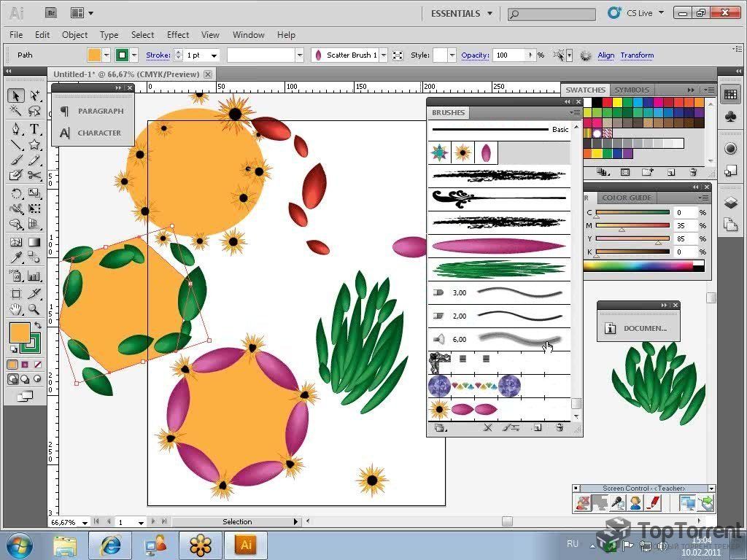Image resolution: width=747 pixels, height=560 pixels.
Task: Open the Style dropdown
Action: click(x=452, y=55)
